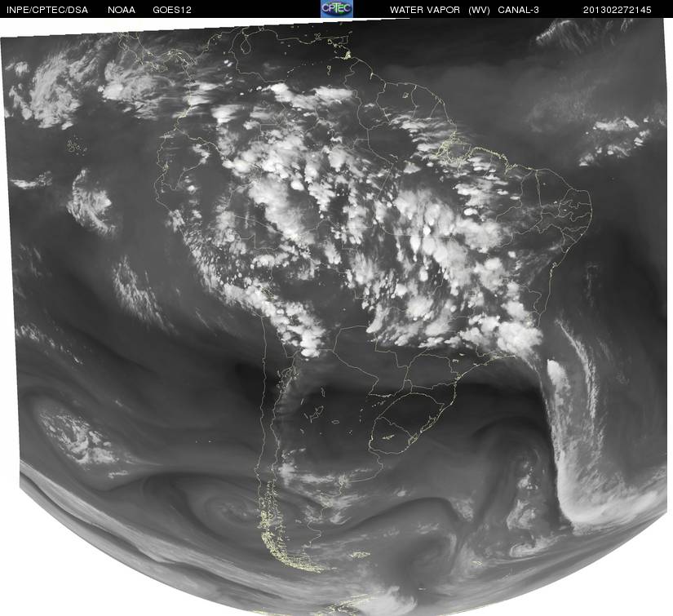
Task: Click the GOES12 satellite label
Action: pos(172,10)
